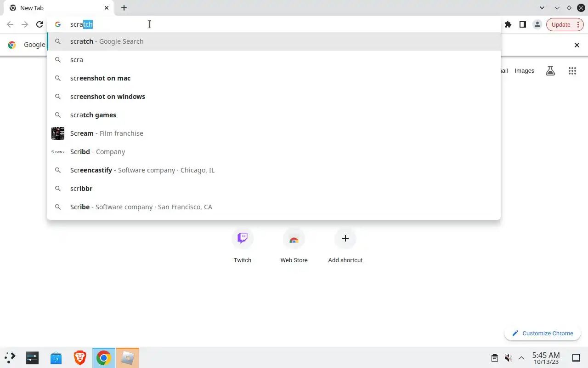Click Customize Chrome button
This screenshot has width=588, height=368.
tap(543, 333)
